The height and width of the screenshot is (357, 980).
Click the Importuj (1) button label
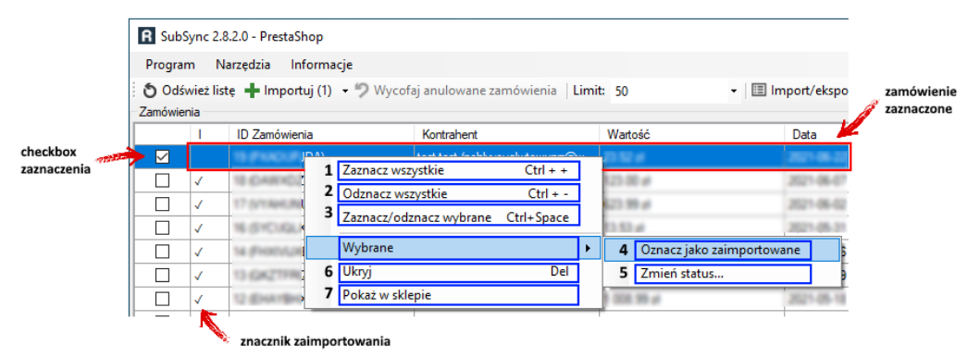pos(297,92)
